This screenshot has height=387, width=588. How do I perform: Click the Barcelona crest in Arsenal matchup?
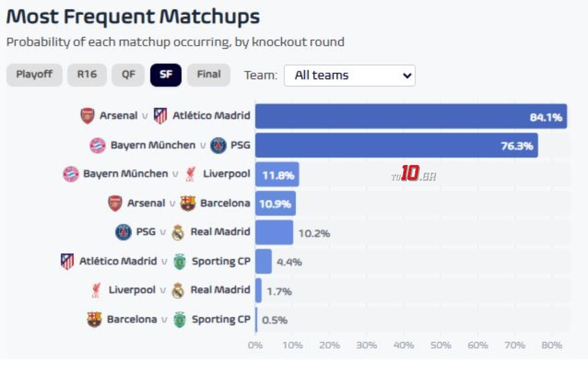[x=188, y=203]
